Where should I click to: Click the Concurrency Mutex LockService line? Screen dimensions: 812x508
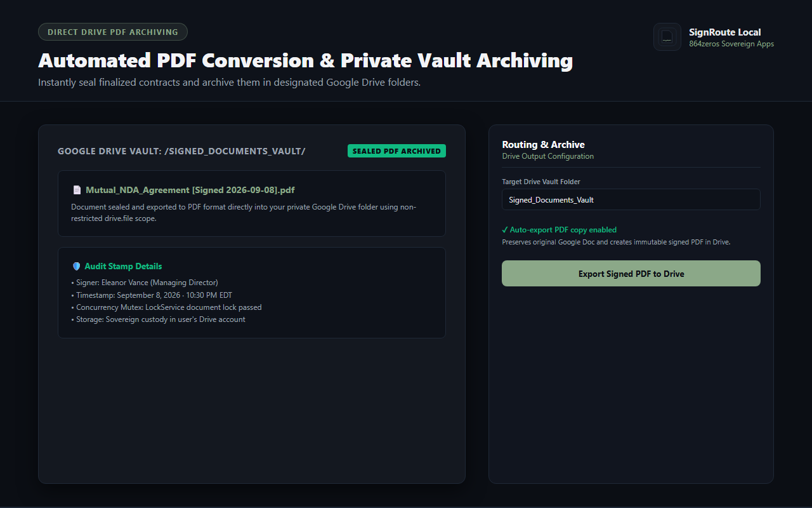[x=166, y=307]
